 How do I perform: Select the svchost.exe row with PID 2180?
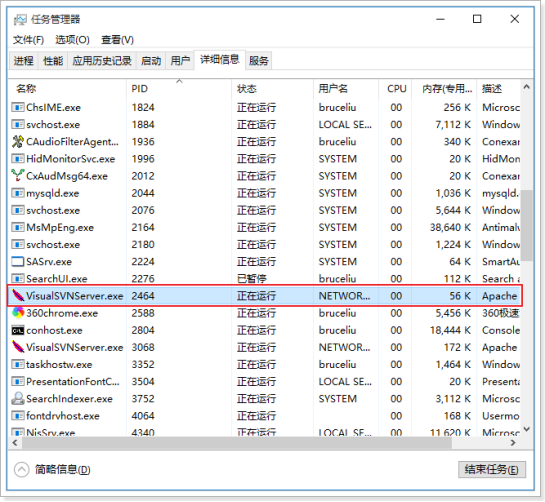click(265, 244)
